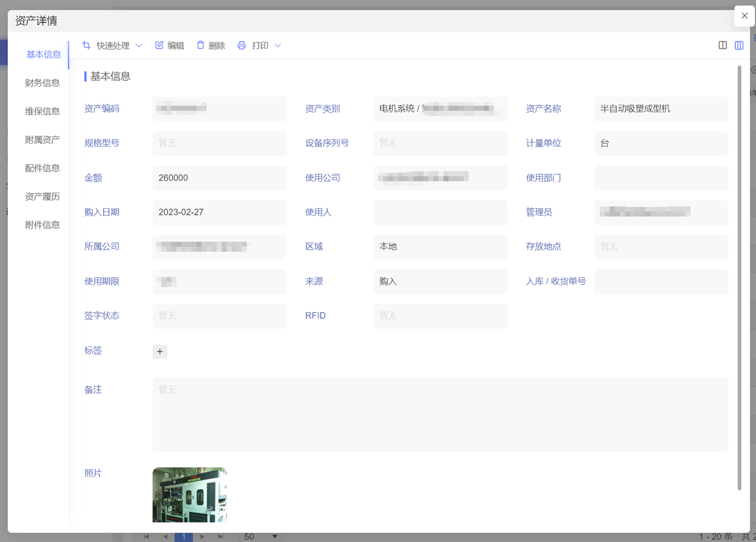Image resolution: width=756 pixels, height=542 pixels.
Task: Open the page size dropdown showing 50
Action: click(x=261, y=537)
